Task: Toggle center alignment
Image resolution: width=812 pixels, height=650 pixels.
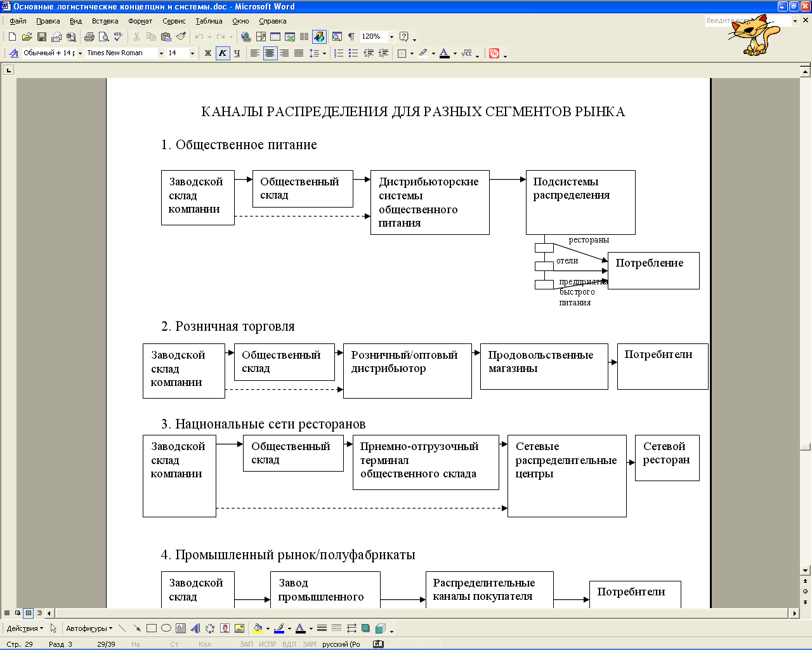Action: click(270, 53)
